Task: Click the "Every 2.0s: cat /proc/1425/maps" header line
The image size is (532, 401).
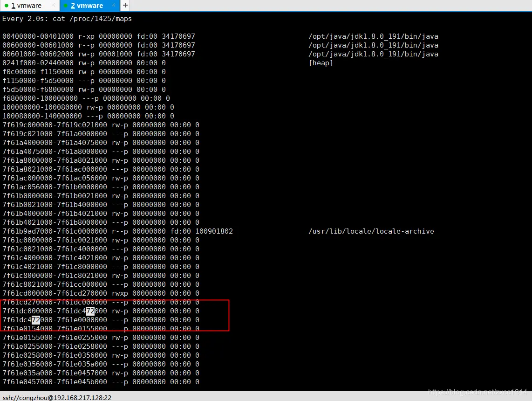Action: (x=67, y=19)
